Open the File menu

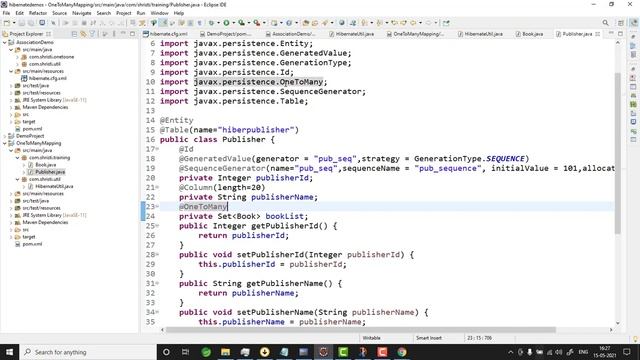(6, 13)
